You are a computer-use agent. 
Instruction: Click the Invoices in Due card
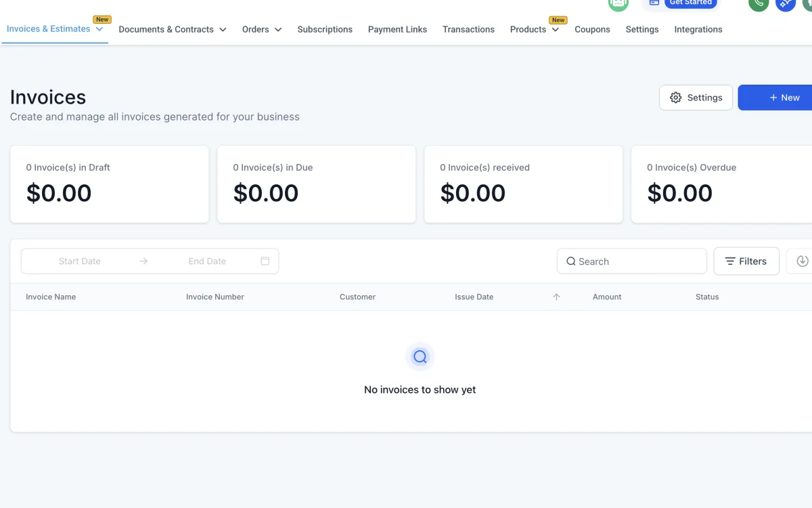tap(316, 184)
